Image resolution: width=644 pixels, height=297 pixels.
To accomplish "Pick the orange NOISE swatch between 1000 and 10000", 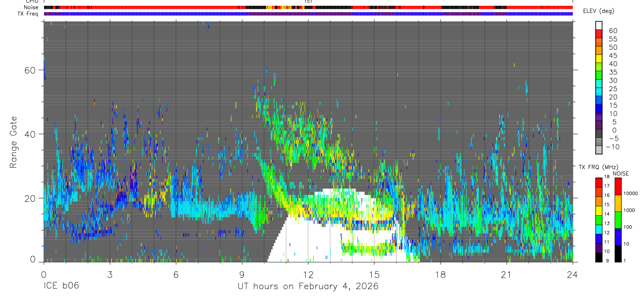I will point(618,203).
